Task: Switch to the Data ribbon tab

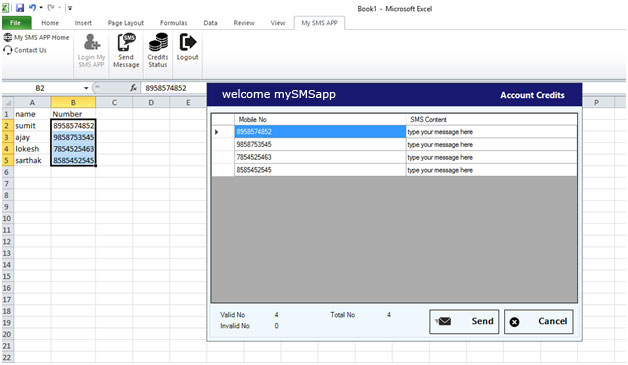Action: 210,23
